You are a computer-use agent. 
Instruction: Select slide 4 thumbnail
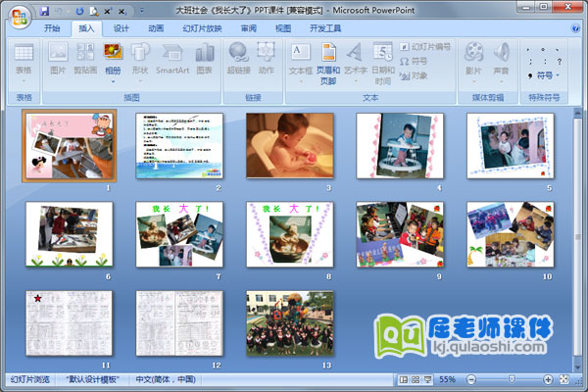400,146
